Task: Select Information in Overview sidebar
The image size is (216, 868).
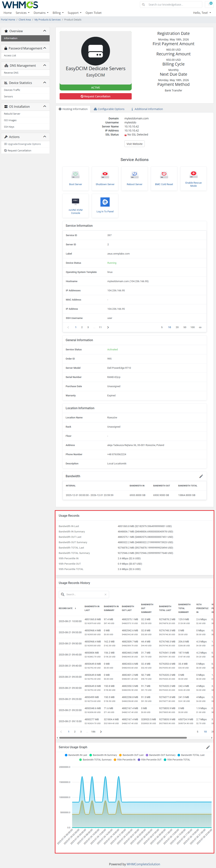Action: 25,38
